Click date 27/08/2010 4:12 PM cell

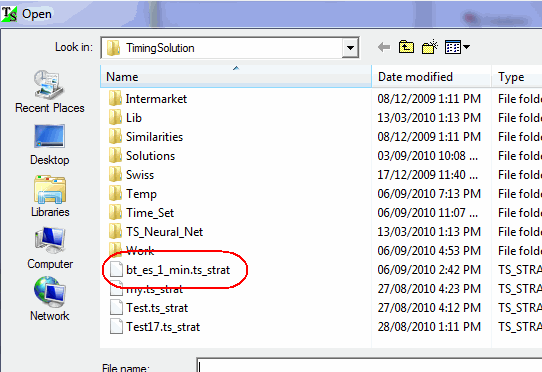pos(429,308)
